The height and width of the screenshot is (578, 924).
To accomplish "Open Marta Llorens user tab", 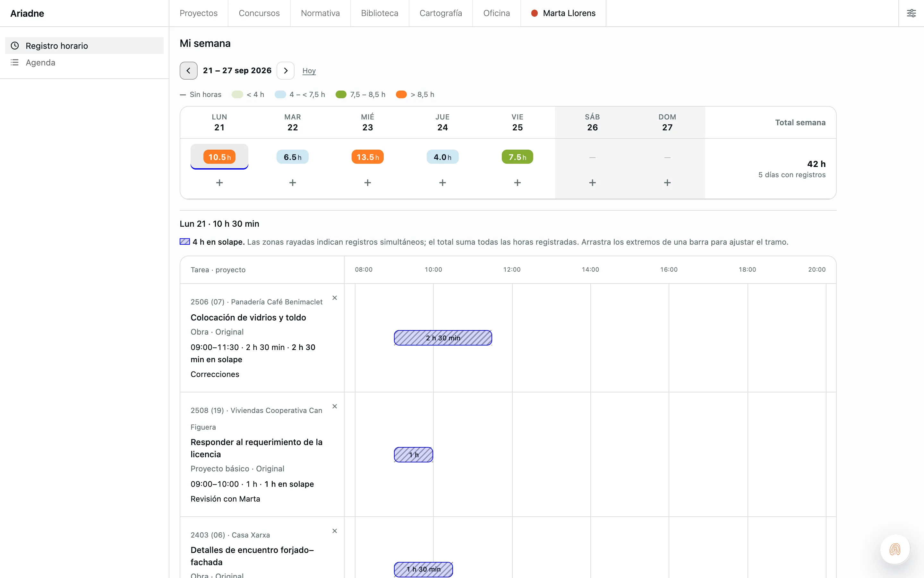I will pyautogui.click(x=563, y=13).
